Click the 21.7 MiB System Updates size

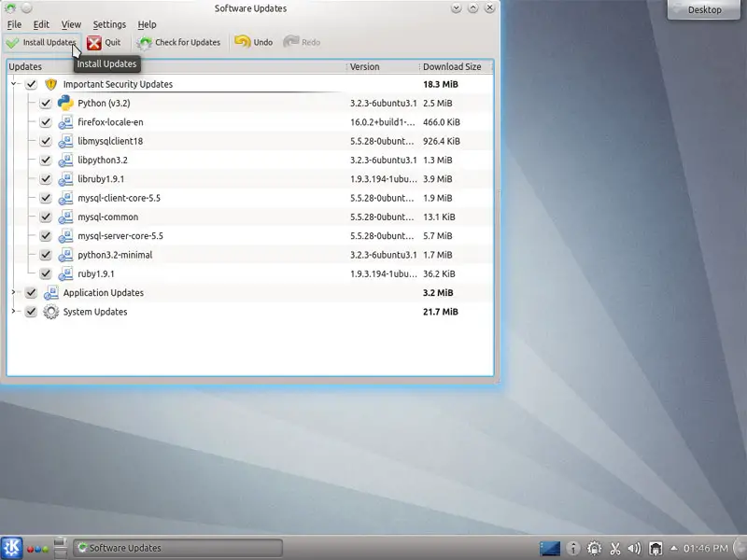click(440, 312)
